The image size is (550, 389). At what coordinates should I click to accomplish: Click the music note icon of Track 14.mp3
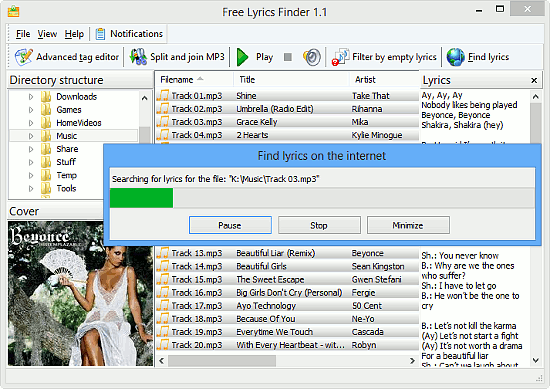coord(162,266)
